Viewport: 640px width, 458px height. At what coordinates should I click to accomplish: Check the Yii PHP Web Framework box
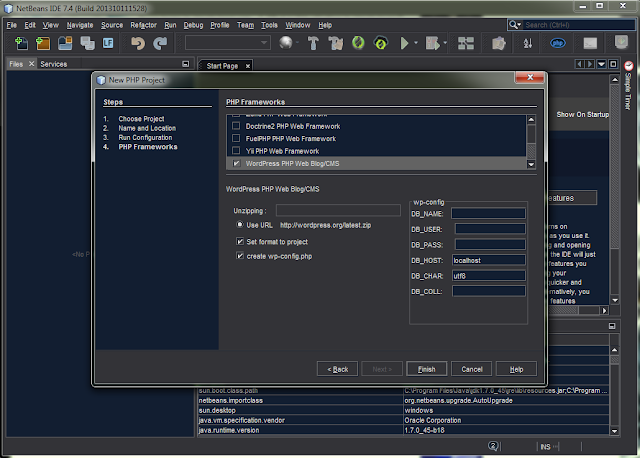236,151
